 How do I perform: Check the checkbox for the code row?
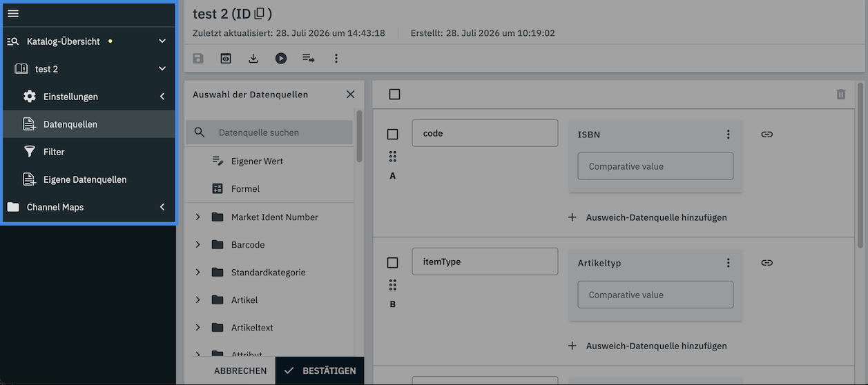[x=392, y=135]
